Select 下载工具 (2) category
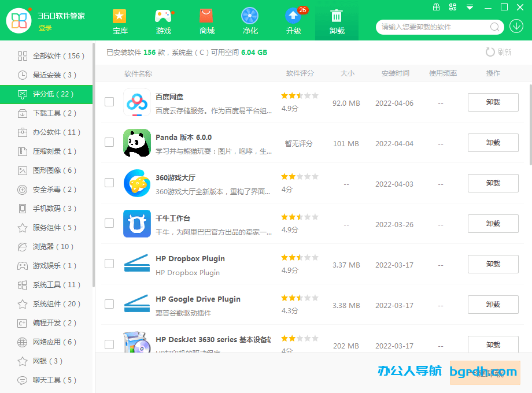This screenshot has height=393, width=532. (x=46, y=113)
